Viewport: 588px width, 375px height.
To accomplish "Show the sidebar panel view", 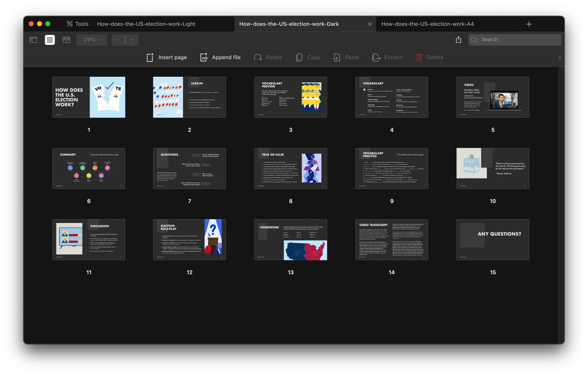I will [x=34, y=40].
